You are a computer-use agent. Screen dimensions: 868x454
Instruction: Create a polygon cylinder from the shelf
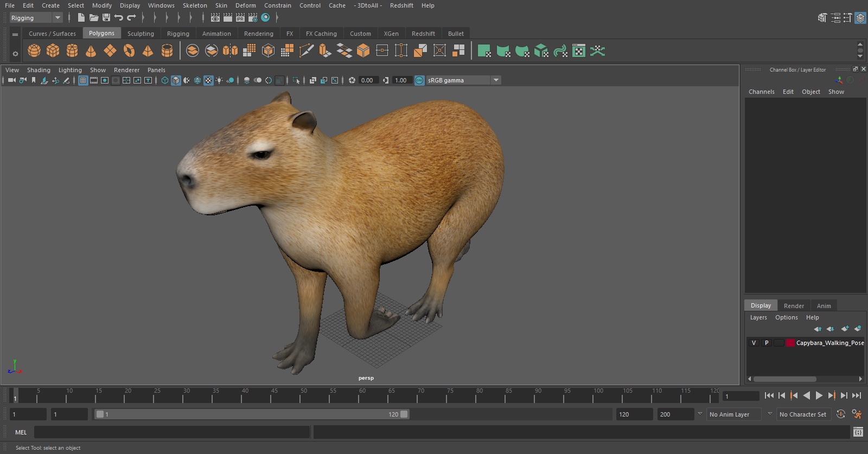[x=72, y=51]
